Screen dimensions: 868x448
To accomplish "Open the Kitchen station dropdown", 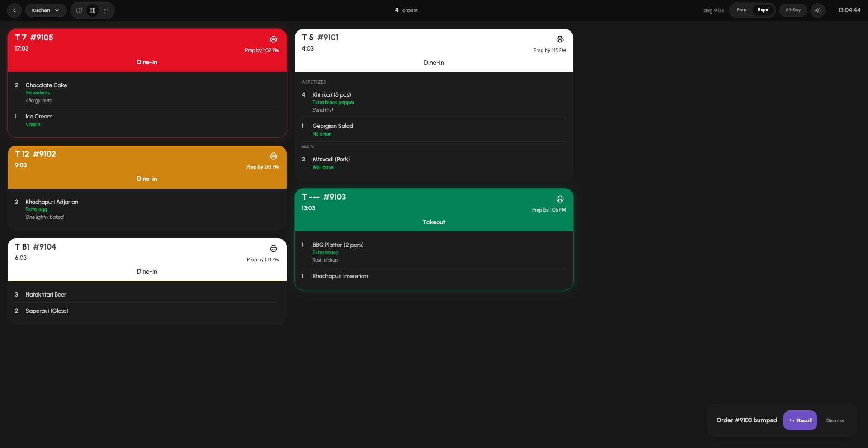I will click(46, 10).
